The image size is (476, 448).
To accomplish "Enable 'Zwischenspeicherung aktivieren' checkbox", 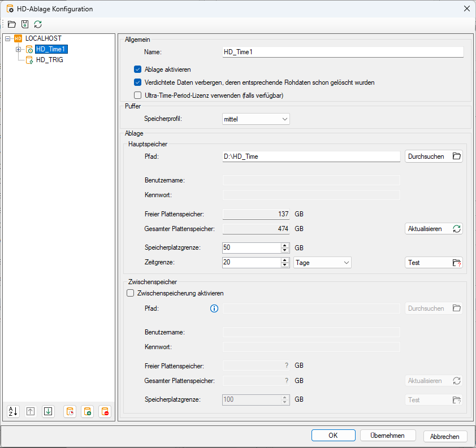I will point(131,293).
